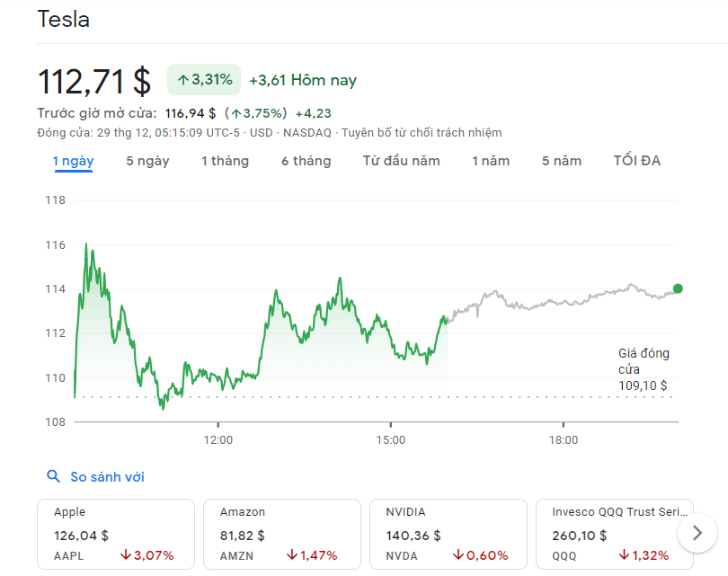Click the 3,31% green change badge
This screenshot has height=576, width=728.
tap(204, 79)
